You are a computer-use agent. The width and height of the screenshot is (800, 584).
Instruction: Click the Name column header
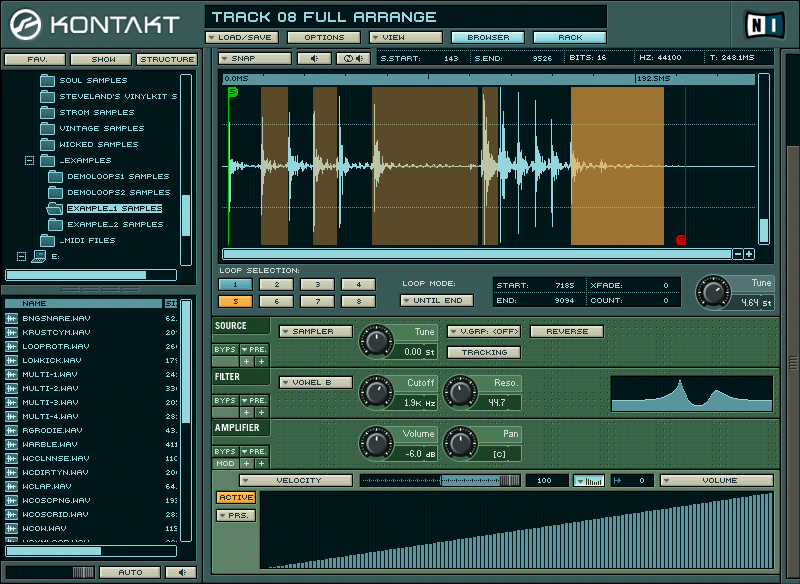(x=83, y=303)
